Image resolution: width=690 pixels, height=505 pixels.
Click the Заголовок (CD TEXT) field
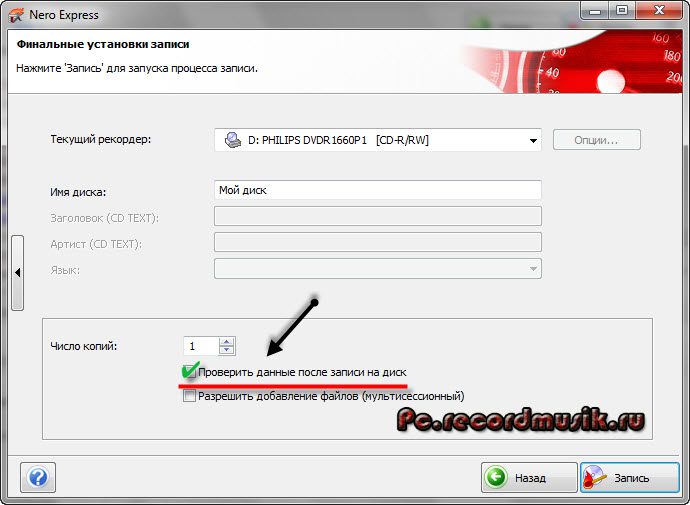[378, 216]
